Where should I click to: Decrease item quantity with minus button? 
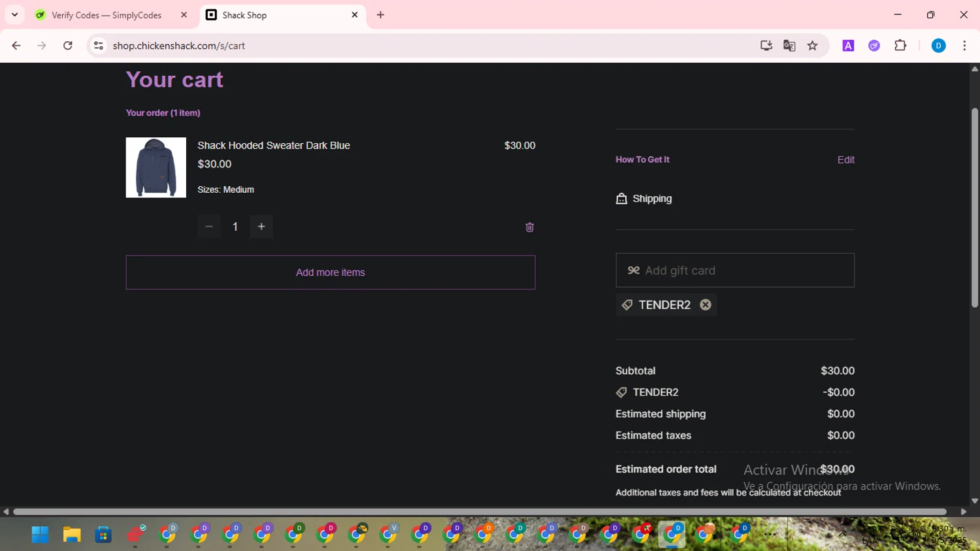click(209, 226)
